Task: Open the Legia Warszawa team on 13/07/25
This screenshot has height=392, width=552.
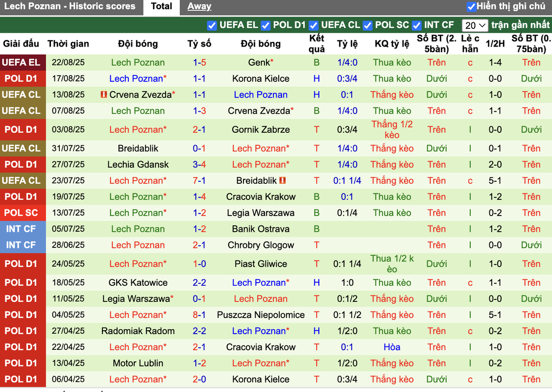Action: (x=261, y=213)
